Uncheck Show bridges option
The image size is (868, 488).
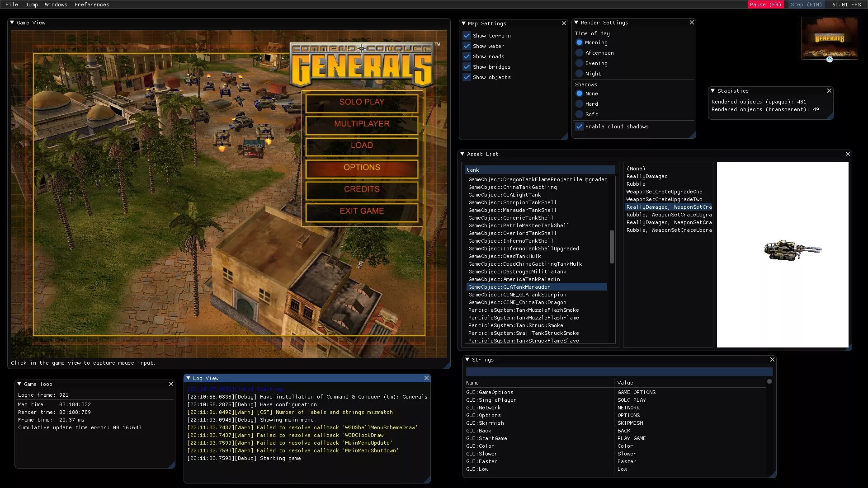click(x=467, y=67)
